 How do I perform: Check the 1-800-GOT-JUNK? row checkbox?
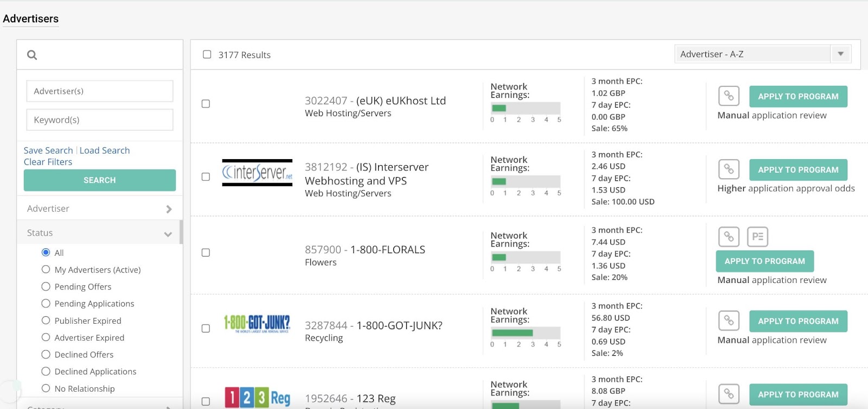(x=206, y=329)
